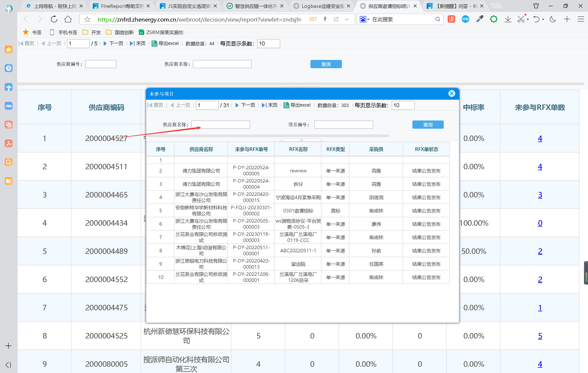Screen dimensions: 588x373
Task: Open the PDF tool icon in the sidebar
Action: tap(9, 143)
